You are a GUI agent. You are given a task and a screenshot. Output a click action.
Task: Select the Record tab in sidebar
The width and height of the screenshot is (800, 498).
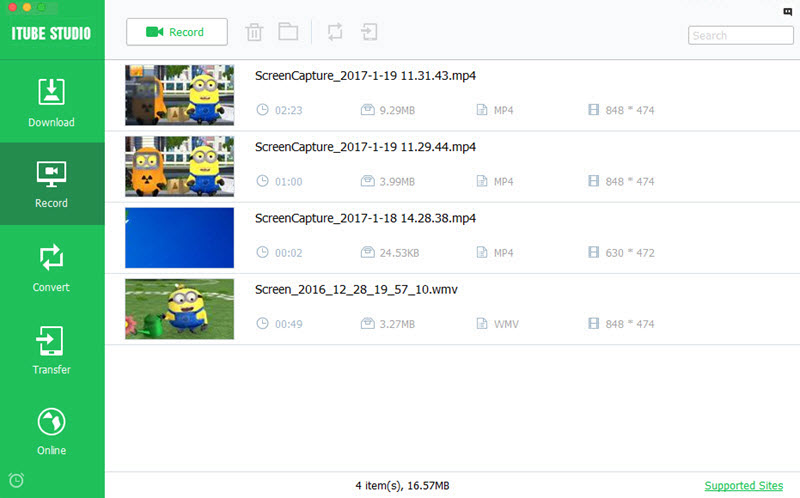pos(52,184)
